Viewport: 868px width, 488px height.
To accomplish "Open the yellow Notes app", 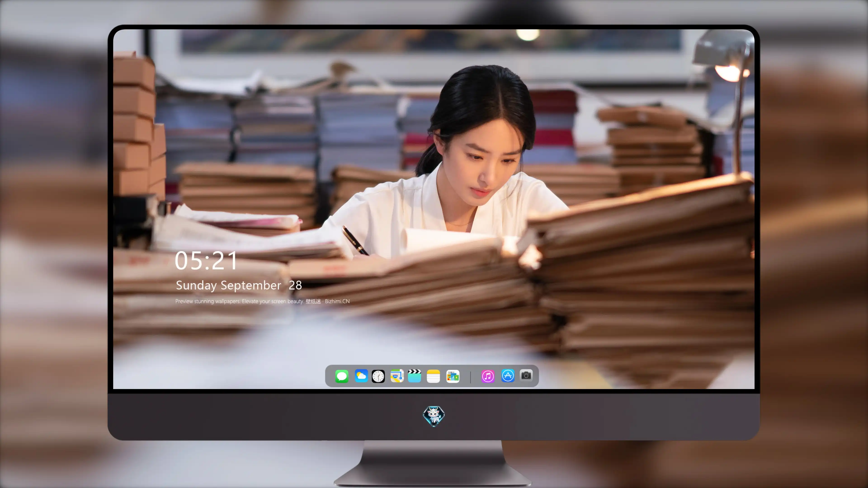I will (433, 376).
